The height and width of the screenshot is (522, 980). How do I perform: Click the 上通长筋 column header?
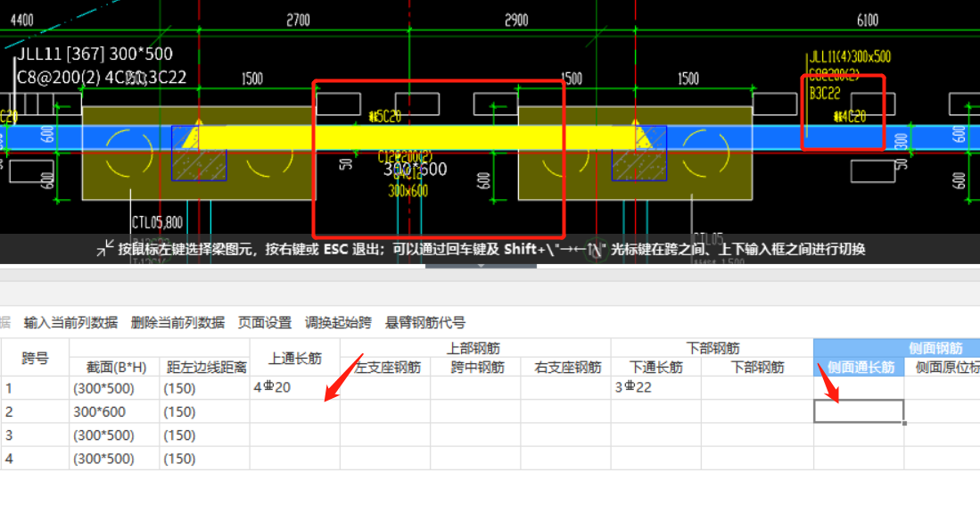coord(295,358)
